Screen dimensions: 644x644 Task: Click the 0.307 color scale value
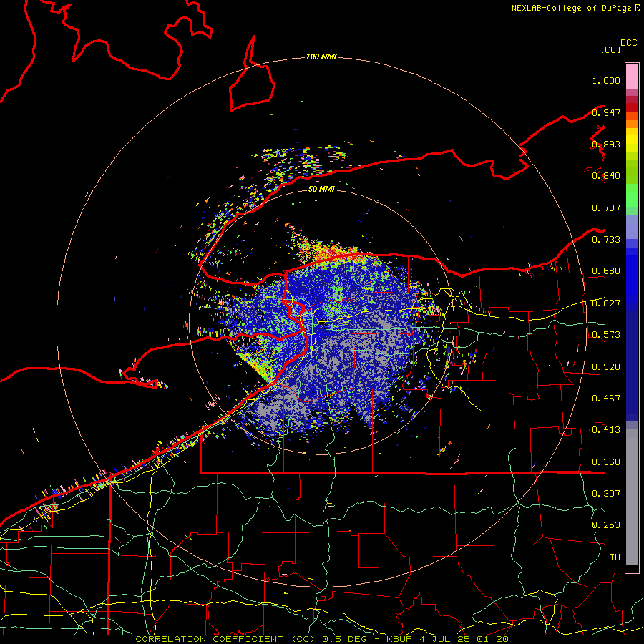tap(606, 494)
